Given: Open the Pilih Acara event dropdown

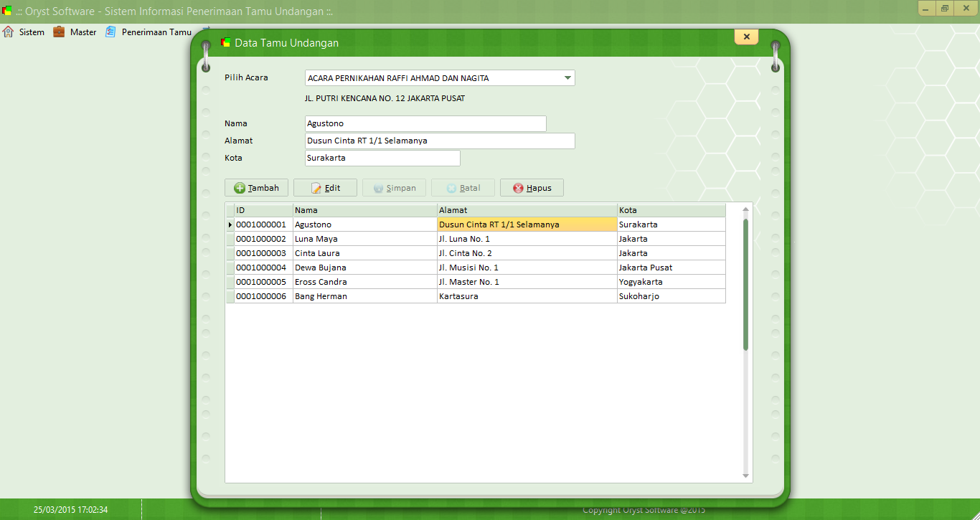Looking at the screenshot, I should pyautogui.click(x=567, y=77).
